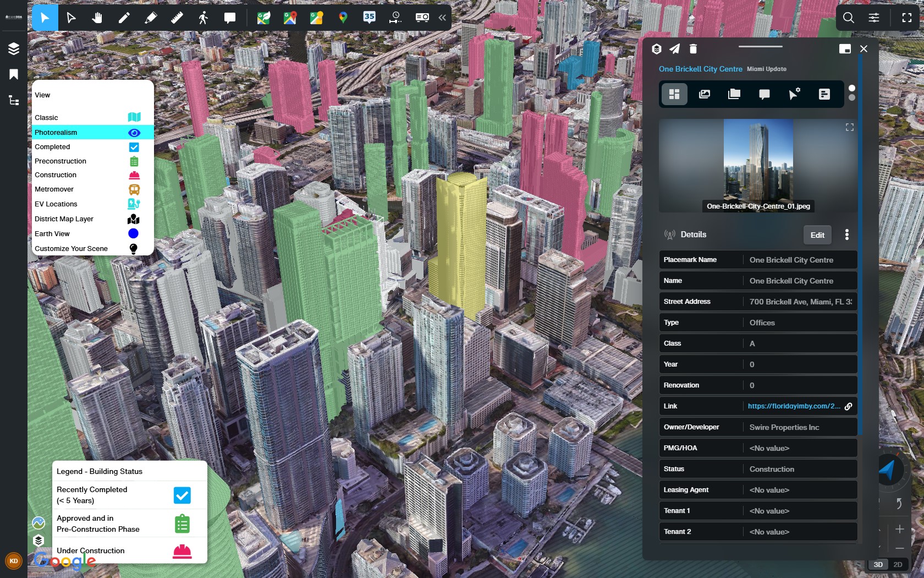Click the highlighter marker tool
This screenshot has height=578, width=924.
[x=150, y=18]
